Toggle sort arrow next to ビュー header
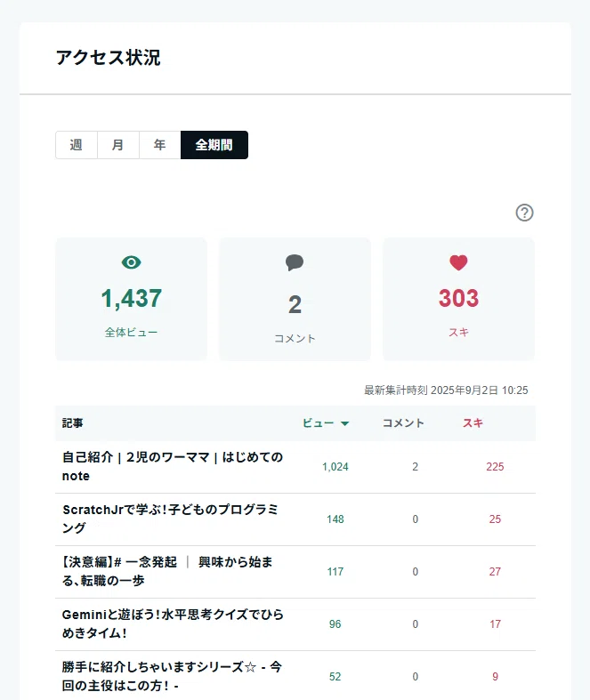Screen dimensions: 590x700 click(x=344, y=423)
